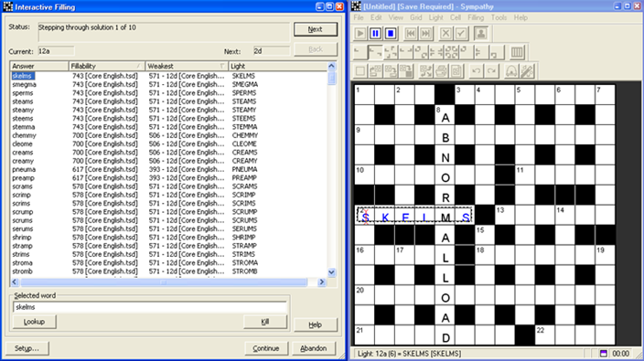This screenshot has width=644, height=361.
Task: Click the Continue button
Action: (x=266, y=348)
